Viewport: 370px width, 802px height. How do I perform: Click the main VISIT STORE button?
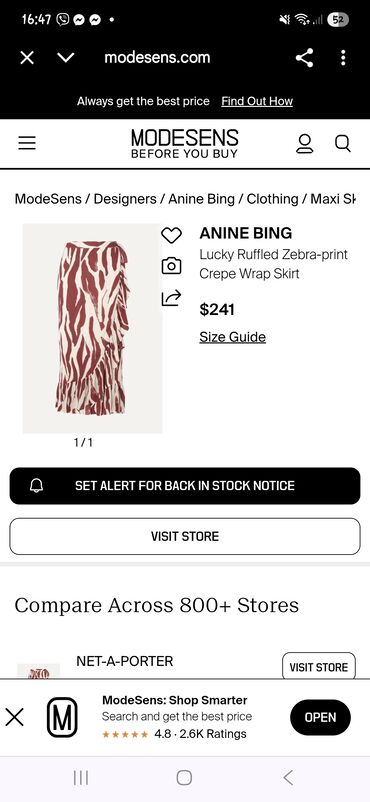tap(185, 537)
